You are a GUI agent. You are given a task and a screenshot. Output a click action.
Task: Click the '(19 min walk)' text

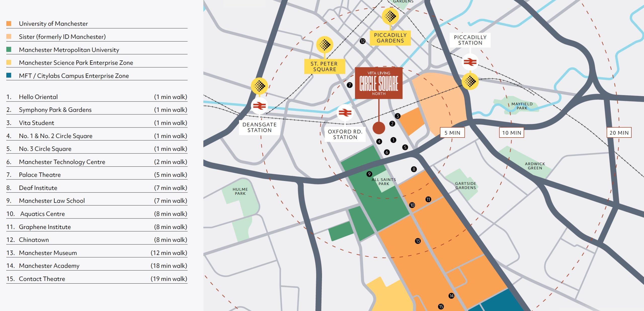(169, 279)
